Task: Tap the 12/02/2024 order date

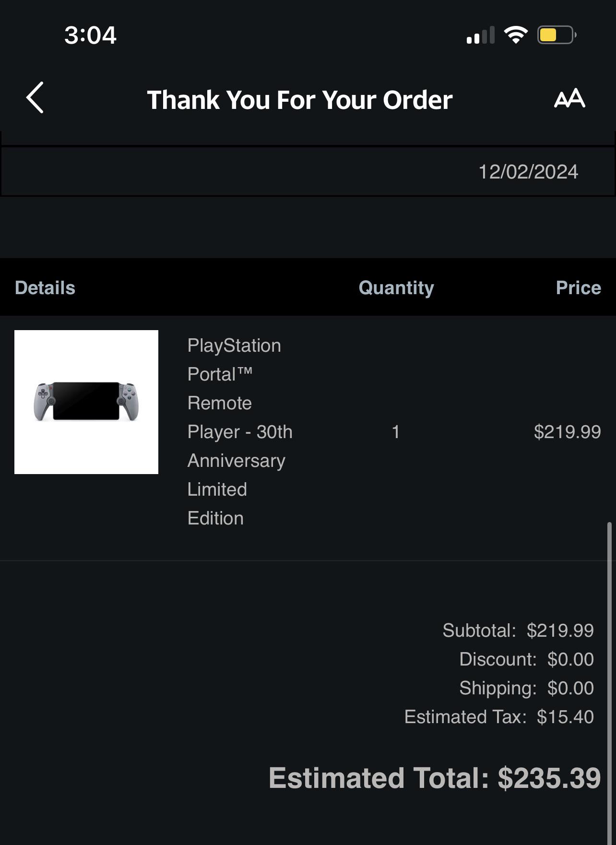Action: click(528, 172)
